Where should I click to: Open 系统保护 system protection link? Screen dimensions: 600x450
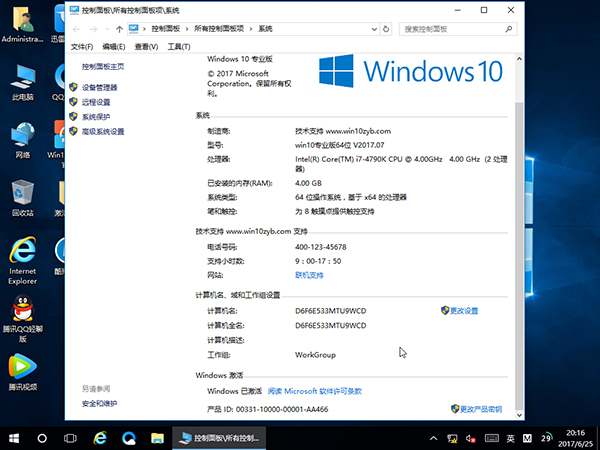click(x=95, y=116)
